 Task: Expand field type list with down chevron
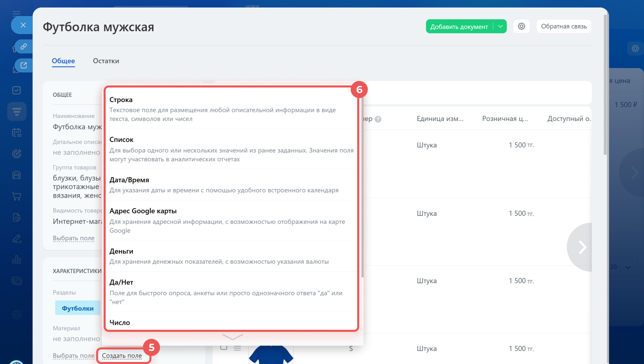tap(232, 337)
